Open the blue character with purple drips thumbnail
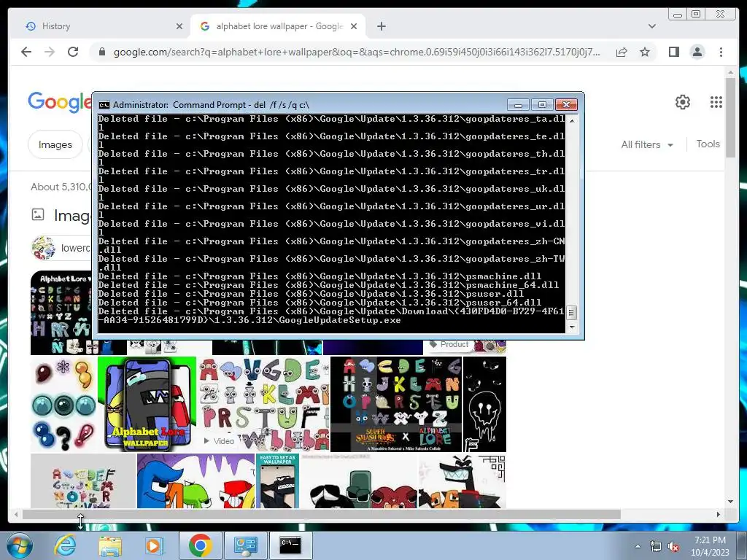Image resolution: width=747 pixels, height=560 pixels. (196, 481)
